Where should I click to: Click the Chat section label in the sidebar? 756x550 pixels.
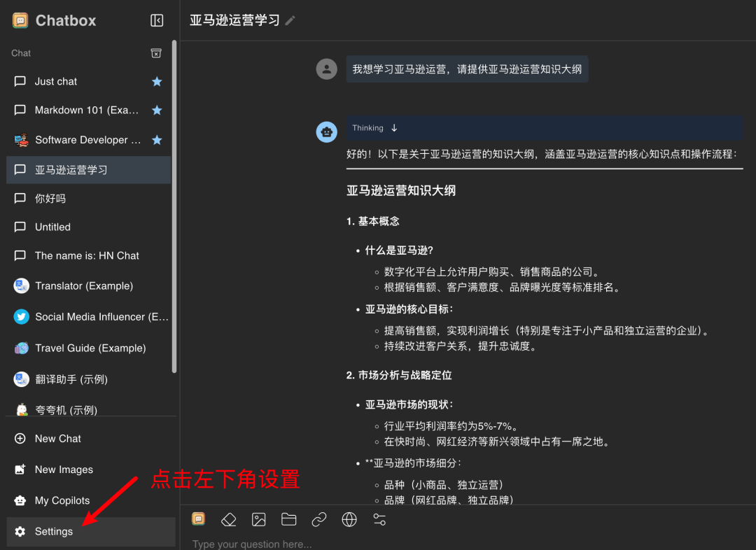pos(21,53)
